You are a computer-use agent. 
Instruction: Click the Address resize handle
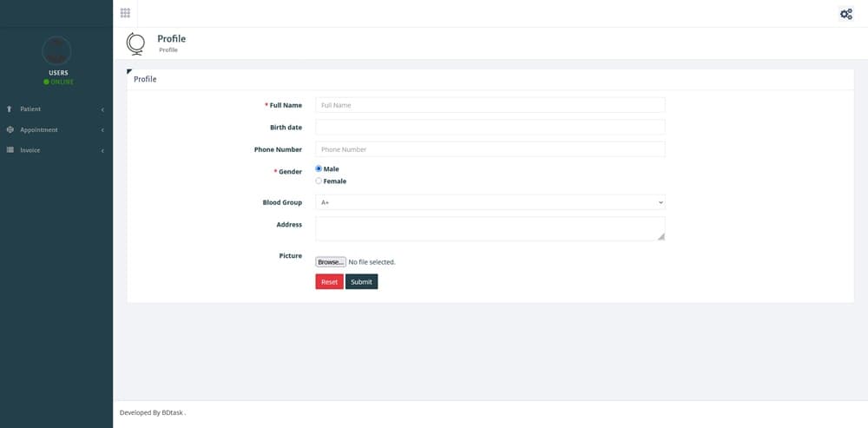point(661,236)
